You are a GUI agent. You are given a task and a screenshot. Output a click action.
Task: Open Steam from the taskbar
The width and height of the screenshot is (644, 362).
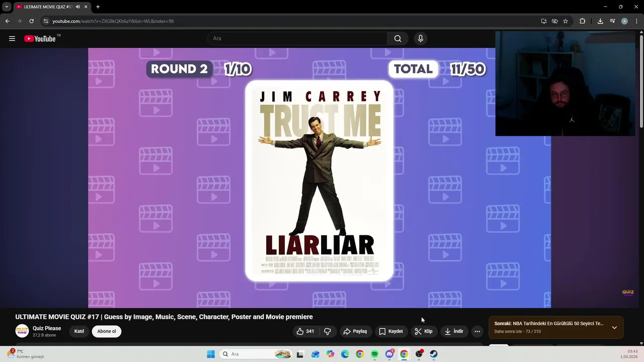tap(434, 354)
